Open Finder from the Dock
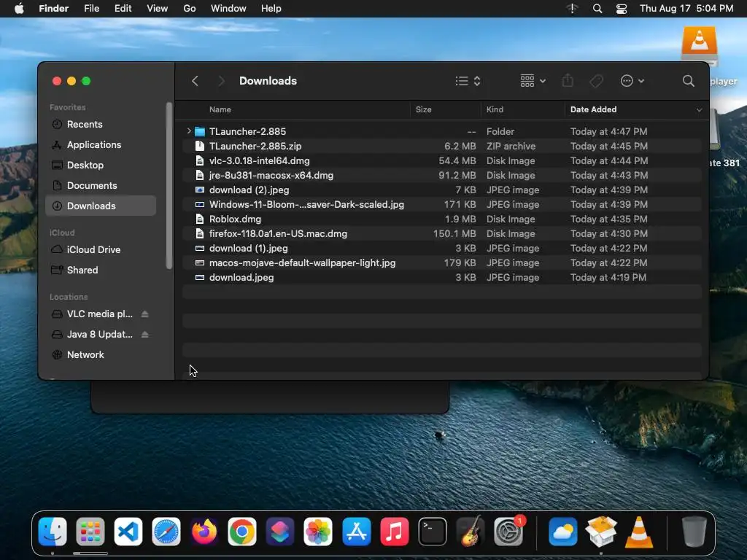The image size is (747, 560). 53,532
